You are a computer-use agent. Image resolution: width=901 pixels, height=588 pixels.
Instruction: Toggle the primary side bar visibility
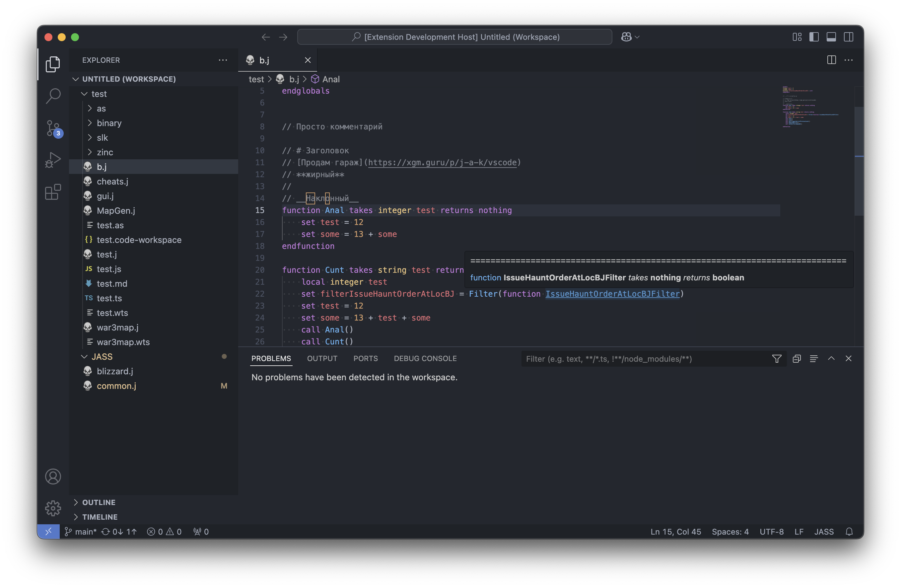pos(814,37)
